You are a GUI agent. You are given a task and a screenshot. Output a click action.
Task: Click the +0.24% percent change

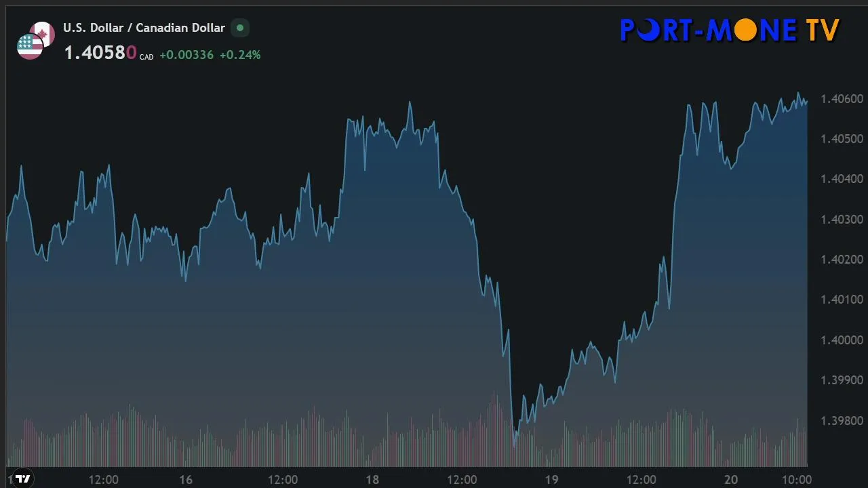(240, 55)
